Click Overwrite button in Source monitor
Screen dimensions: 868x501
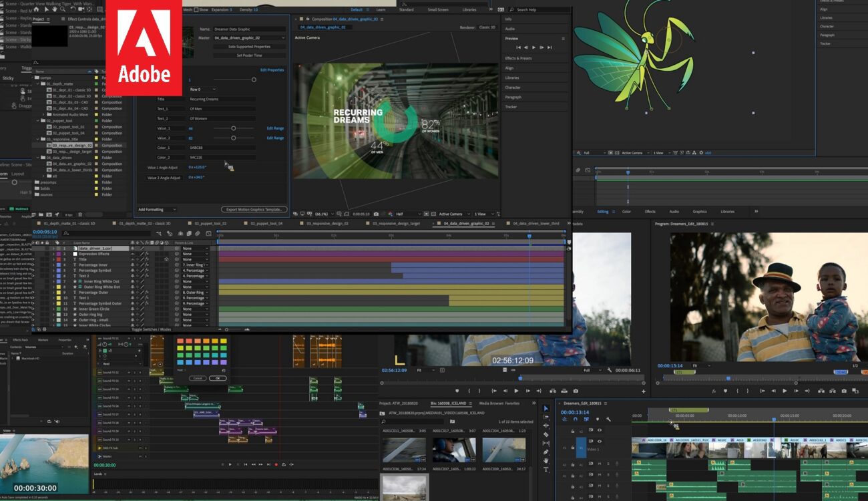[x=564, y=391]
